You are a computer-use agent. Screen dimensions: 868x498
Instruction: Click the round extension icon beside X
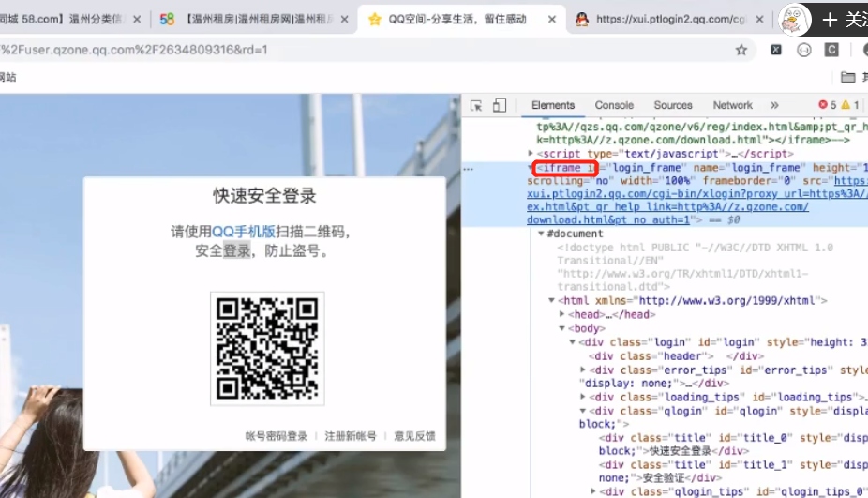[803, 51]
